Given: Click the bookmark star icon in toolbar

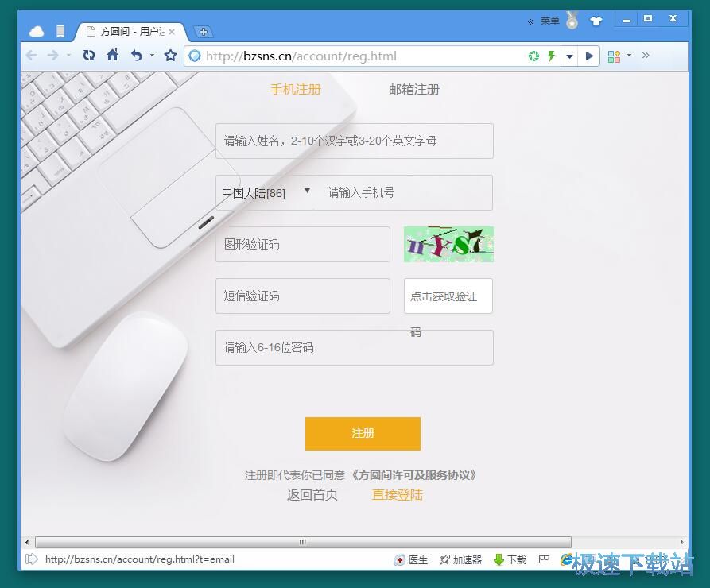Looking at the screenshot, I should click(x=169, y=56).
